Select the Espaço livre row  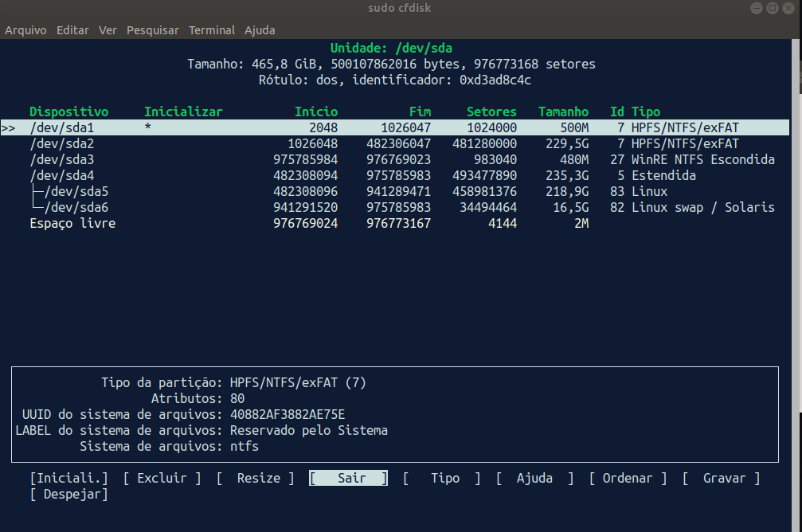point(72,224)
